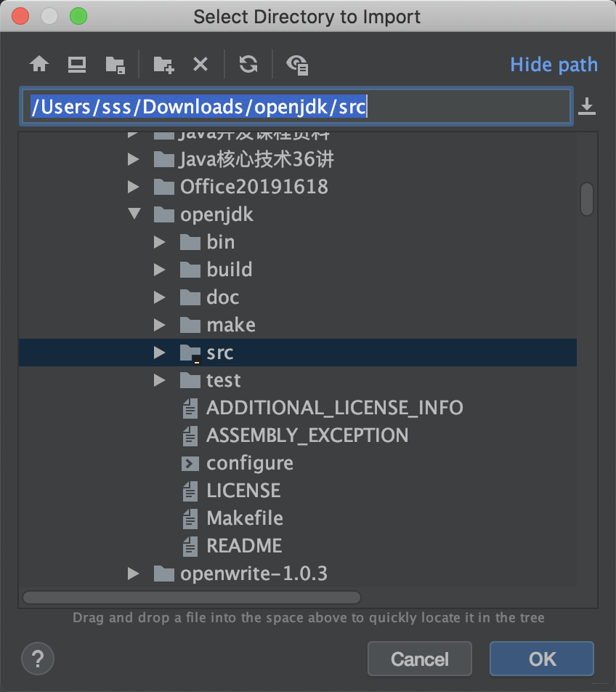Image resolution: width=616 pixels, height=692 pixels.
Task: Select the src row label
Action: (x=219, y=353)
